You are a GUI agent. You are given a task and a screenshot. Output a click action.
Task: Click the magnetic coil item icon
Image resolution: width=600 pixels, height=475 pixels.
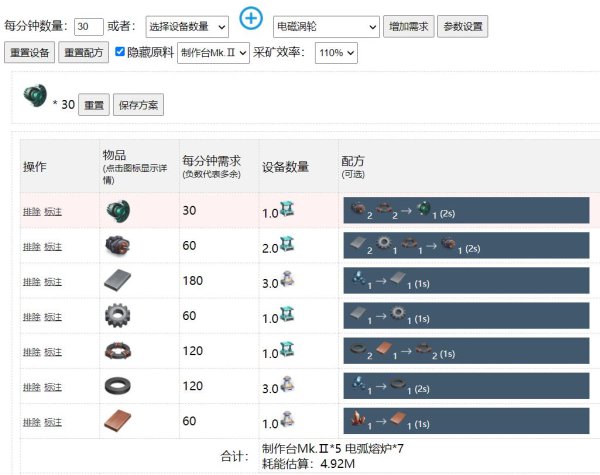118,351
